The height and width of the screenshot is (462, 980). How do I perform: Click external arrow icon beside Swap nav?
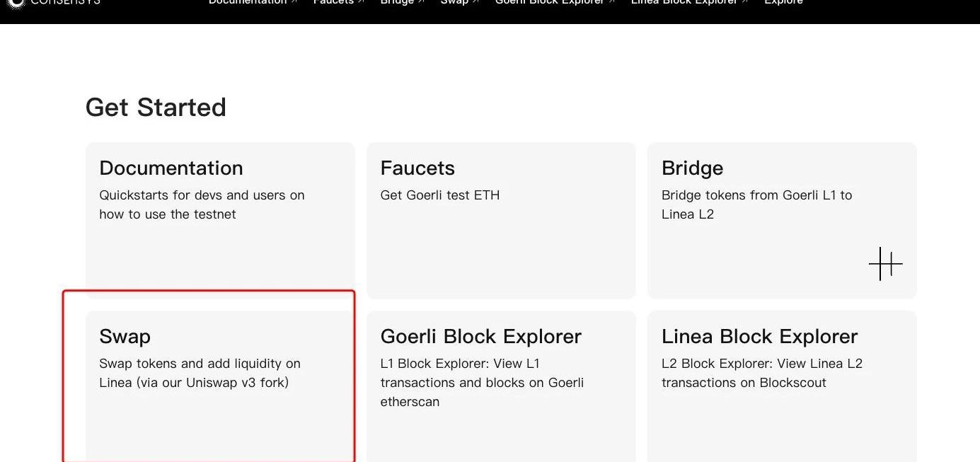pos(475,3)
